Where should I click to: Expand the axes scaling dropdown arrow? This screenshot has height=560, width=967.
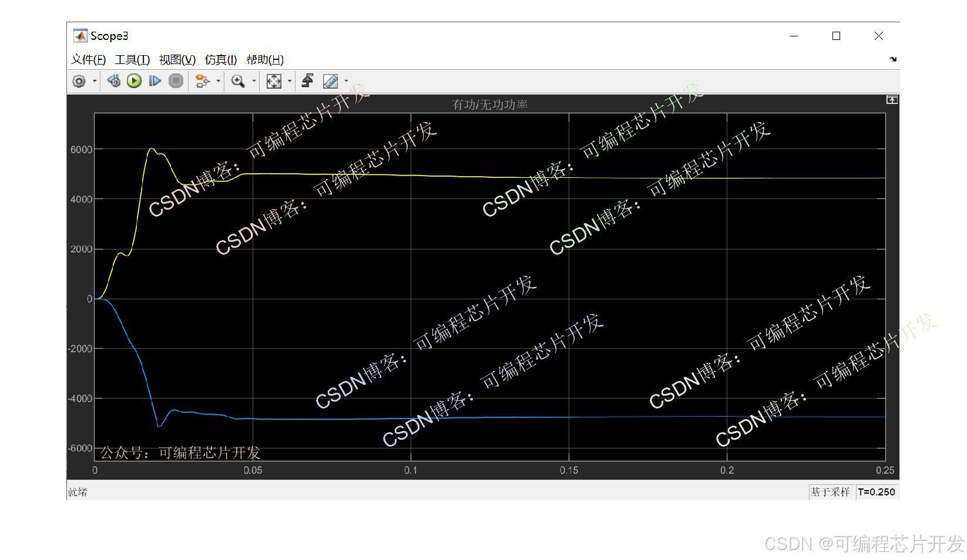[x=290, y=81]
